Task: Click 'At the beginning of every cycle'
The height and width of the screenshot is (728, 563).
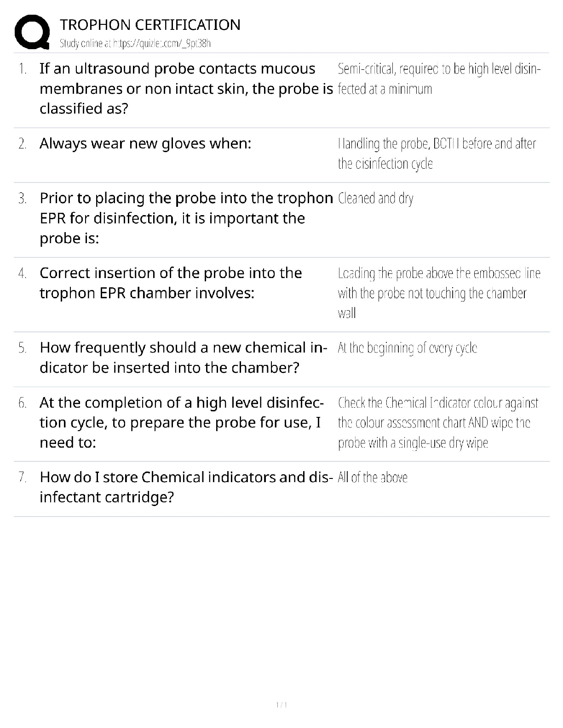Action: point(407,348)
